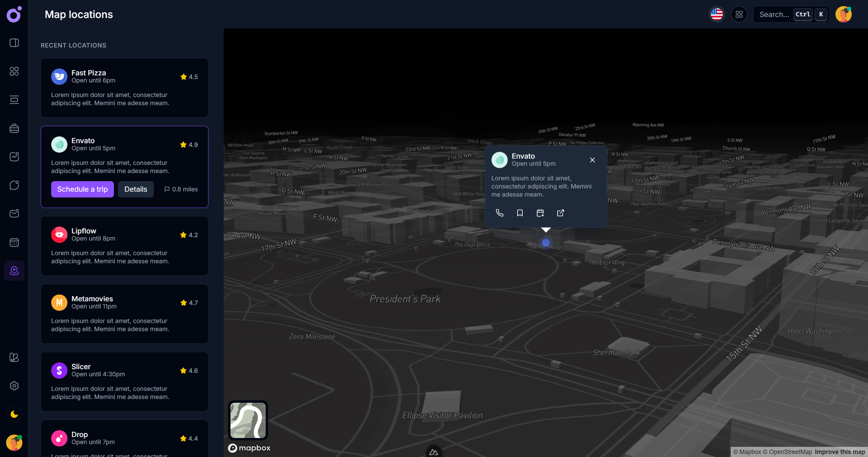Bookmark the Envato location from the popup
The width and height of the screenshot is (868, 457).
[520, 213]
